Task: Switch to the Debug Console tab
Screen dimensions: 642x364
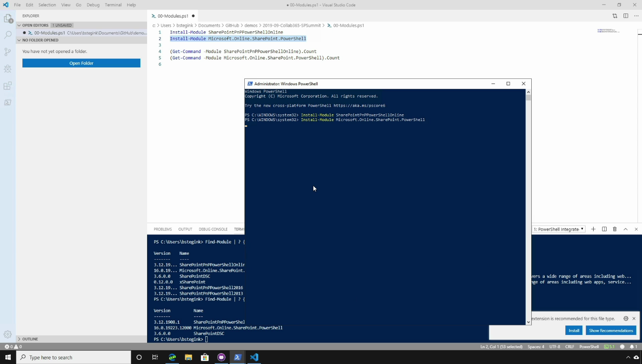Action: (213, 229)
